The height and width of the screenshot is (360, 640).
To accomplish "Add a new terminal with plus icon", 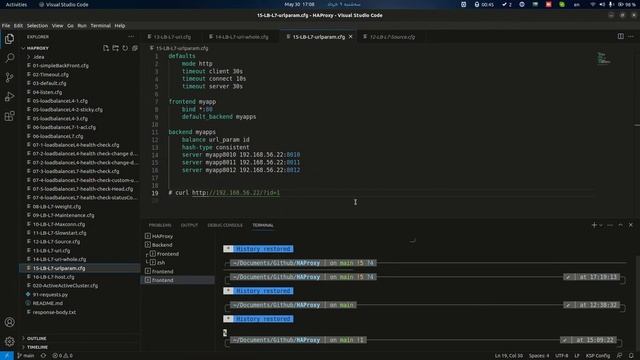I will (594, 225).
